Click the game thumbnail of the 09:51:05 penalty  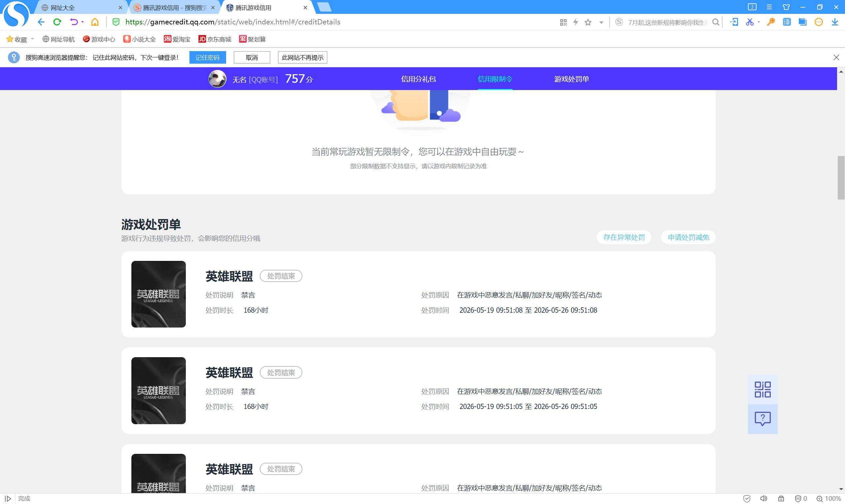tap(158, 391)
